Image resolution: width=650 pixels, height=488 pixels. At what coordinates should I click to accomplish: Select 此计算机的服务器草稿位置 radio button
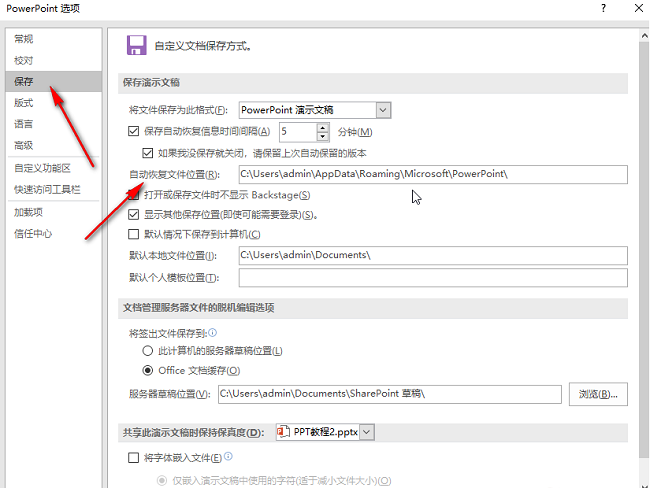click(148, 351)
